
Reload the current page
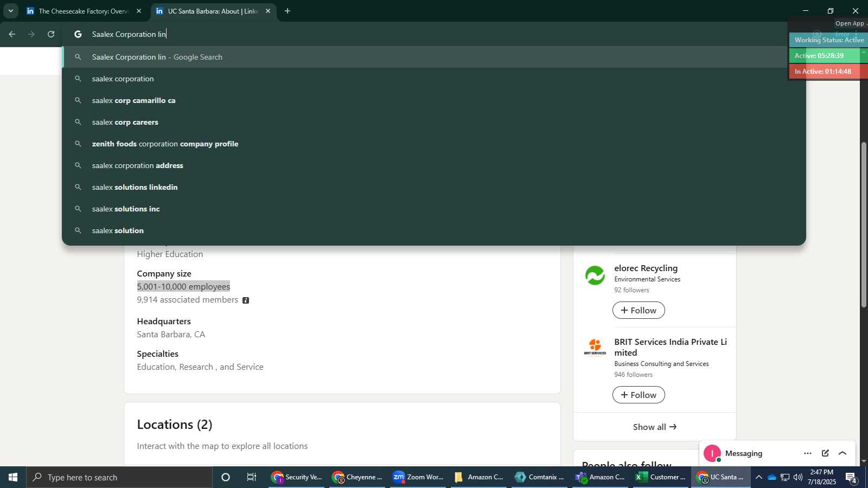(x=51, y=34)
